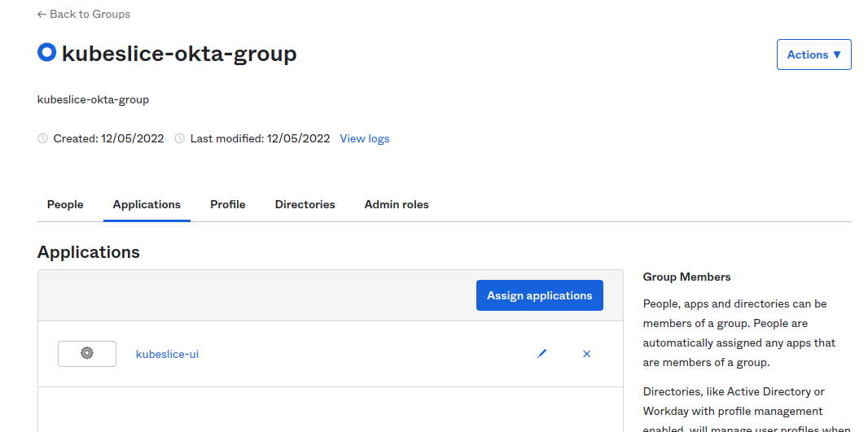Screen dimensions: 868x432
Task: Click the Applications section heading
Action: [89, 252]
